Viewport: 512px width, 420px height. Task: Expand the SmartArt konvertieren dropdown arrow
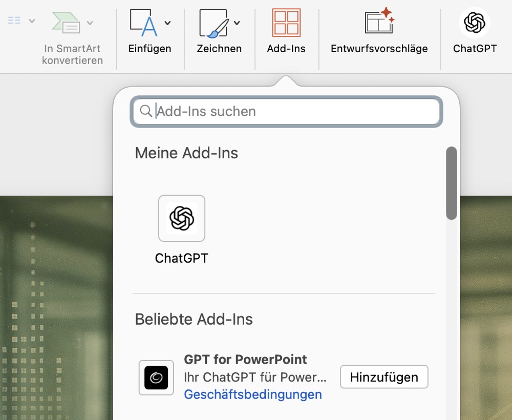(90, 23)
